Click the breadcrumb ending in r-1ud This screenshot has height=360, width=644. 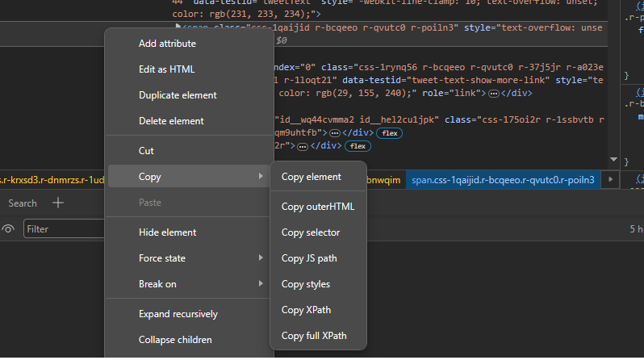tap(52, 180)
